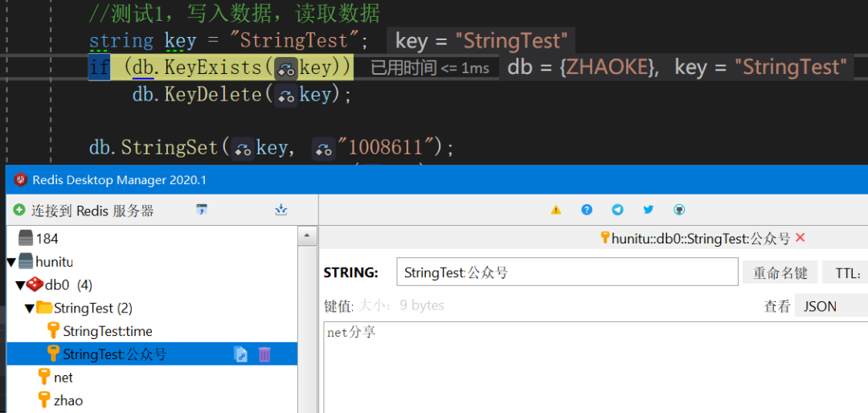
Task: Click the 重命名键 rename button
Action: [780, 272]
